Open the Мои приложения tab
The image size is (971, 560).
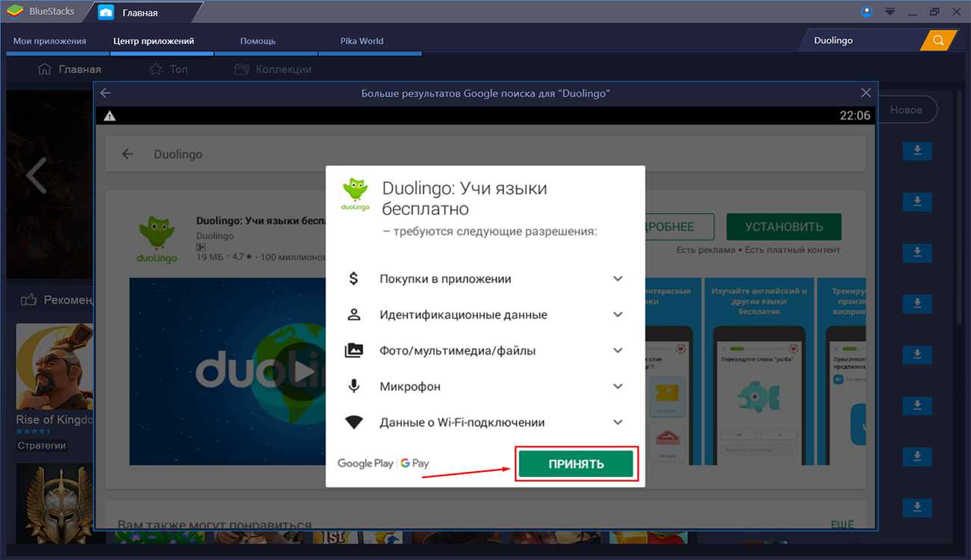50,41
